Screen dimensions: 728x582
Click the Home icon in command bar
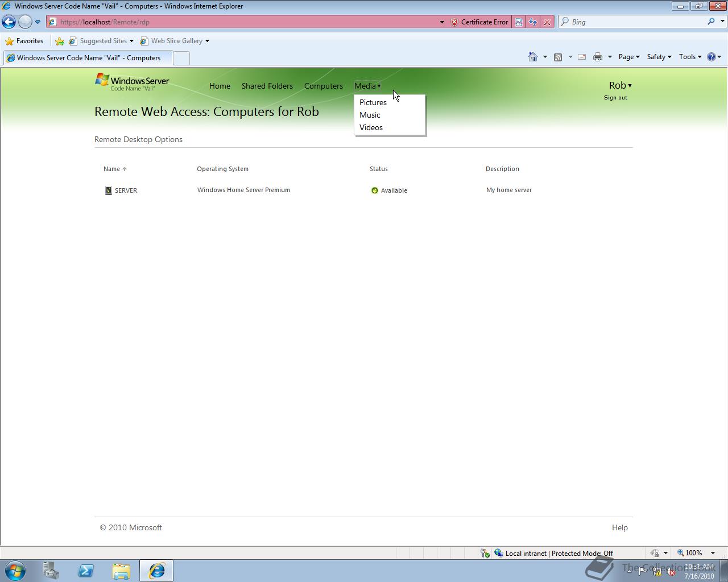533,57
